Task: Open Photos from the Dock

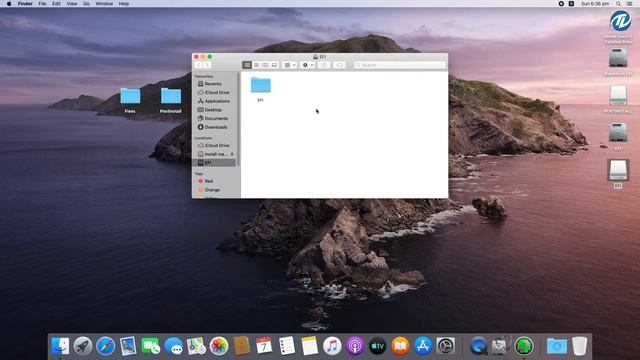Action: 219,346
